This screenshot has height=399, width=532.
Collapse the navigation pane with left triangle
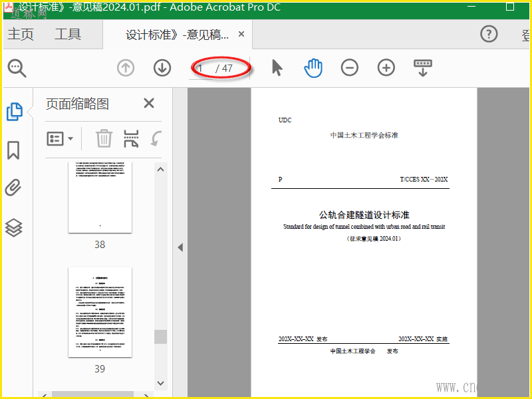click(x=180, y=247)
